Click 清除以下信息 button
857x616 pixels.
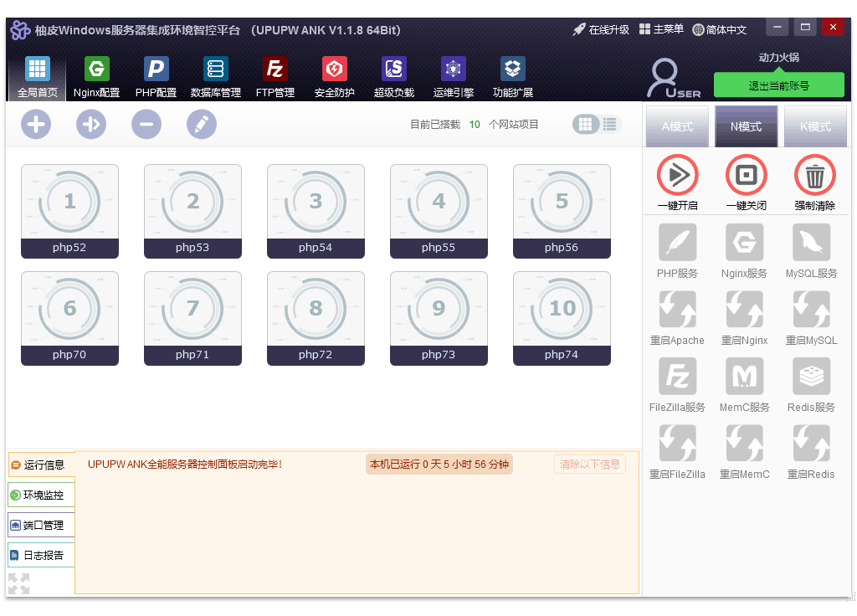pos(590,465)
